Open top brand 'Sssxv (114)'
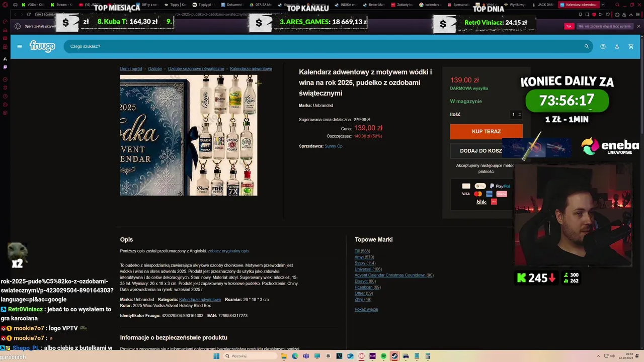 point(365,263)
